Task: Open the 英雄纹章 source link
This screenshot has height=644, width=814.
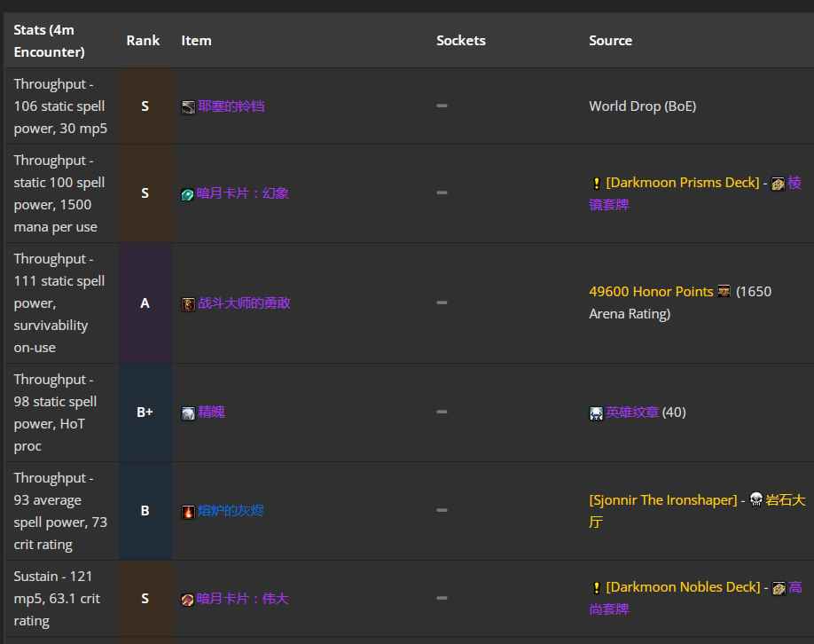Action: (632, 412)
